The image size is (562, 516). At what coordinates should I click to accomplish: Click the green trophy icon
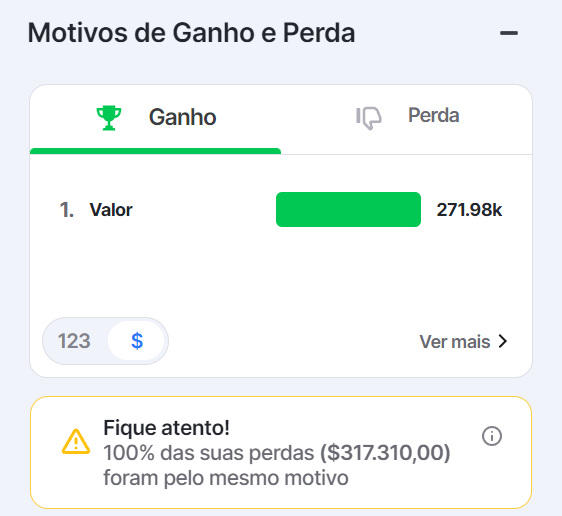click(x=109, y=118)
